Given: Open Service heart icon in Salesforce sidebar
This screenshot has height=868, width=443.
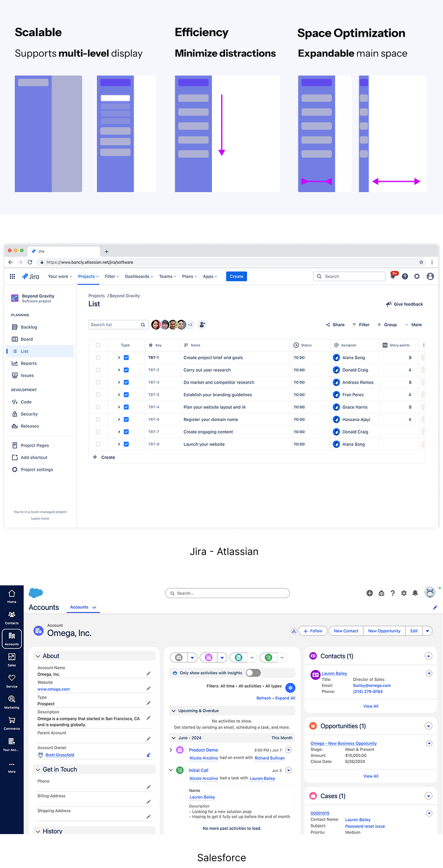Looking at the screenshot, I should tap(11, 680).
